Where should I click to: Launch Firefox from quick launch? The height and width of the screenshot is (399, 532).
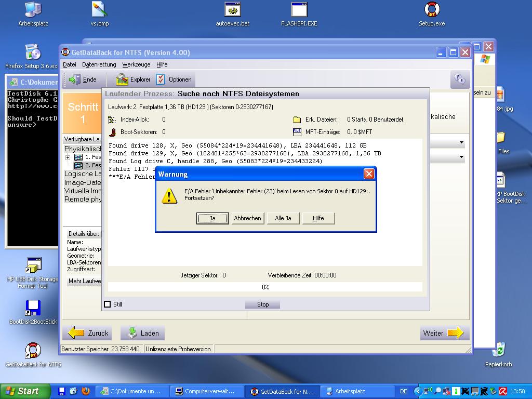[86, 391]
